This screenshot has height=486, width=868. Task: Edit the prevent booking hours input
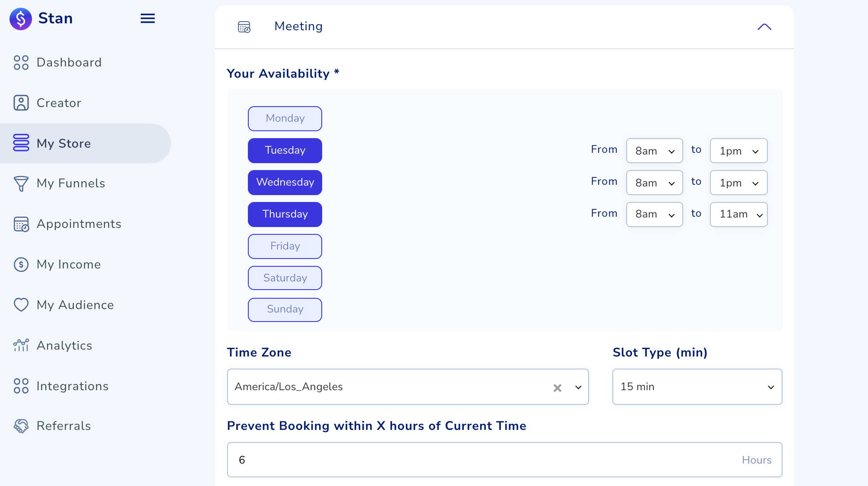pos(504,460)
